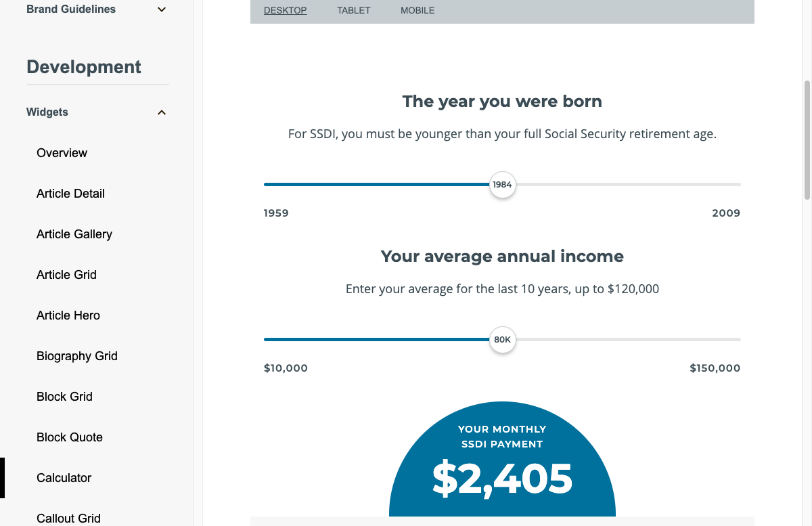Click the 1984 birth year slider handle
This screenshot has width=812, height=526.
pos(502,184)
